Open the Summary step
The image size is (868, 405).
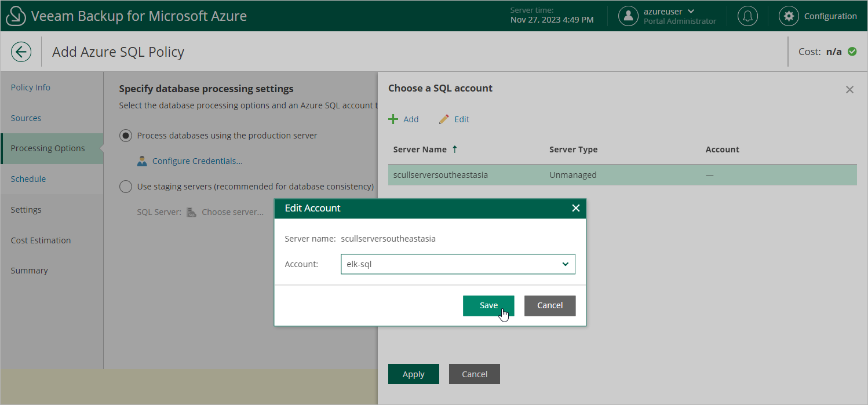click(29, 271)
